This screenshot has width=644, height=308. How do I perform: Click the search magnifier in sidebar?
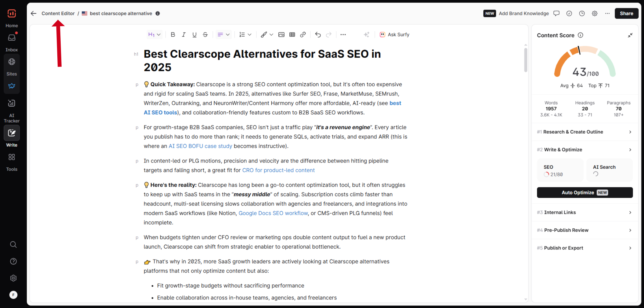13,245
